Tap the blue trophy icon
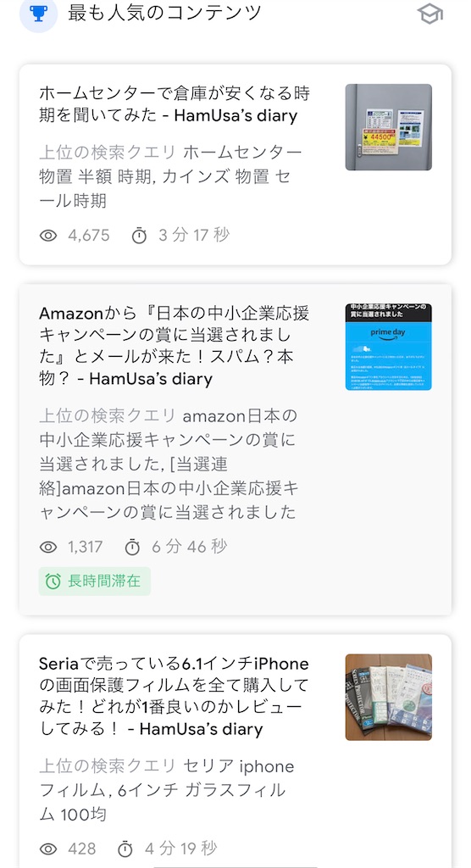Viewport: 471px width, 868px height. [x=38, y=14]
